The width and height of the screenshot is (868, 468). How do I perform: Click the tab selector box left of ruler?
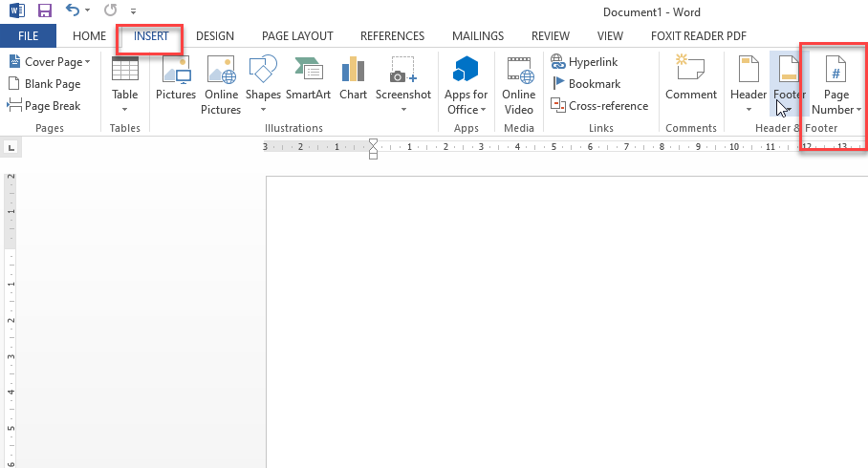click(x=11, y=147)
